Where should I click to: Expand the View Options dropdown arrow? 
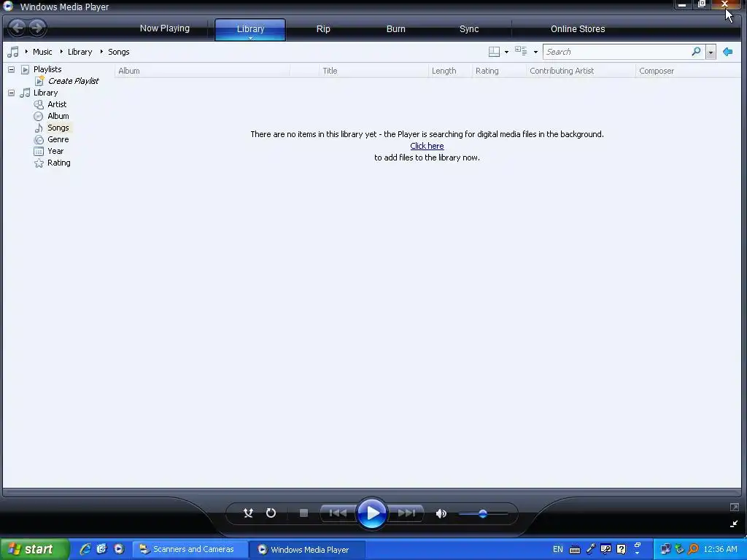[x=535, y=52]
